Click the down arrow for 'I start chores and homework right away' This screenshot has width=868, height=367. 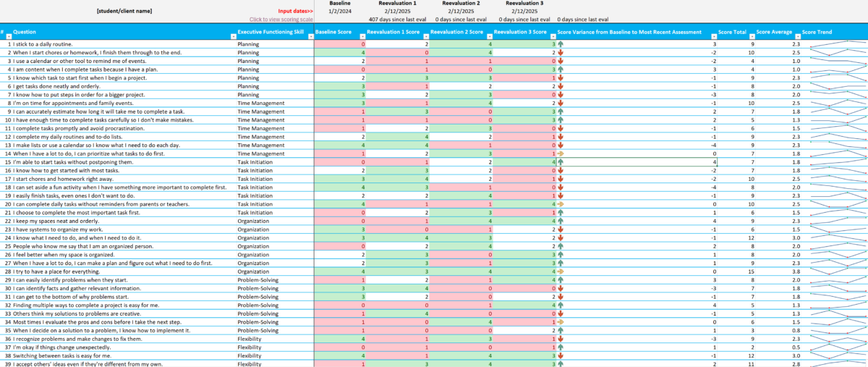(560, 179)
